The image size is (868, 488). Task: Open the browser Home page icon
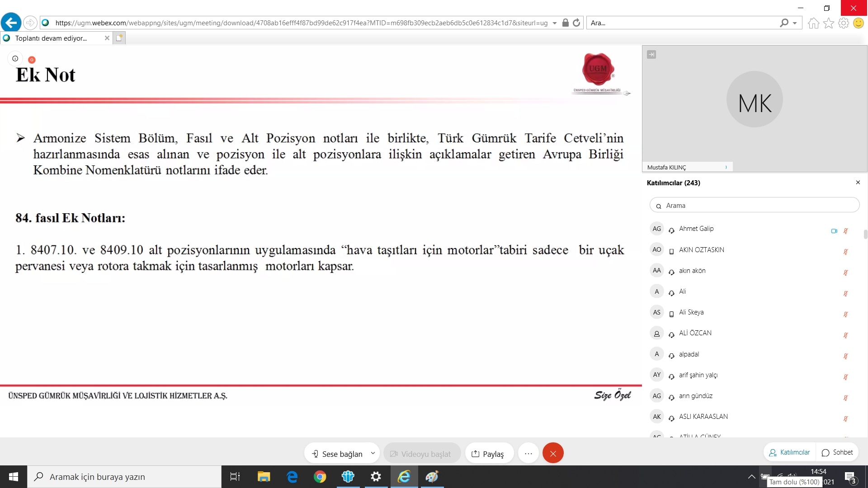coord(813,23)
